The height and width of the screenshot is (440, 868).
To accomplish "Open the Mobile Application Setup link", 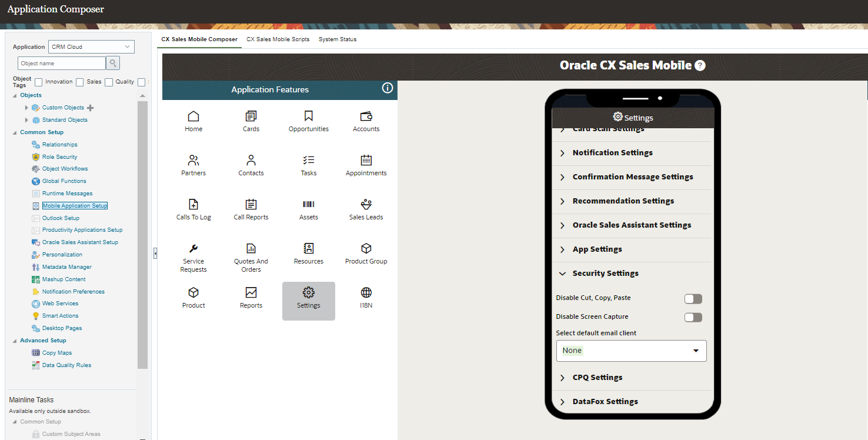I will [x=75, y=206].
